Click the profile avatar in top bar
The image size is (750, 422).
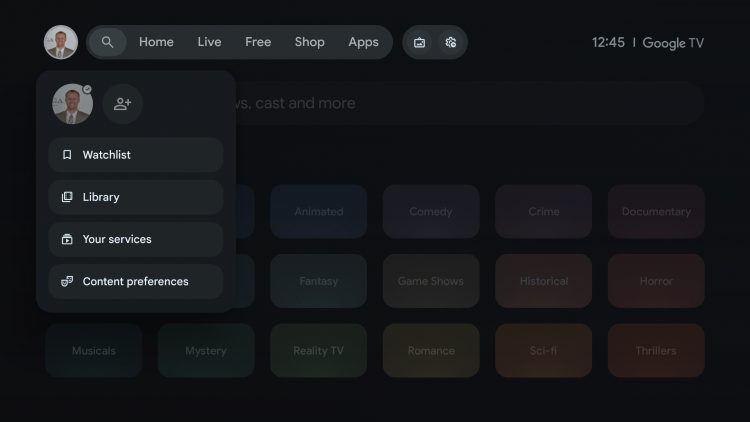coord(61,42)
